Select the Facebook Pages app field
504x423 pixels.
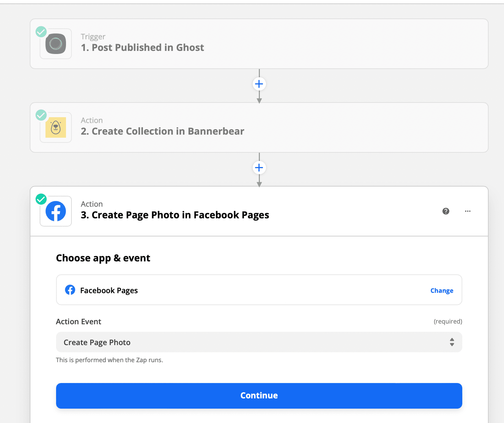click(259, 290)
